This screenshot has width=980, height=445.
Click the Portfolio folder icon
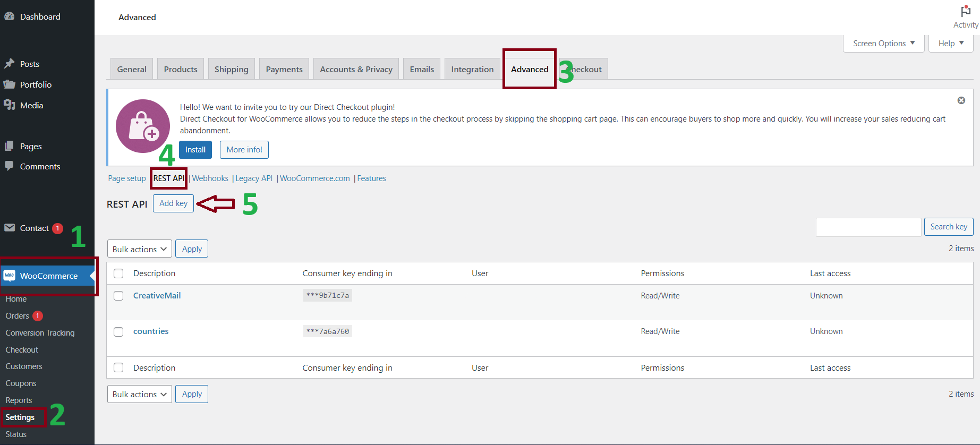click(9, 84)
